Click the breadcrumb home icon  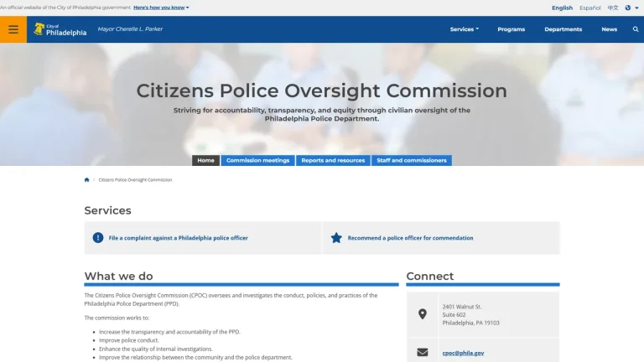(86, 180)
